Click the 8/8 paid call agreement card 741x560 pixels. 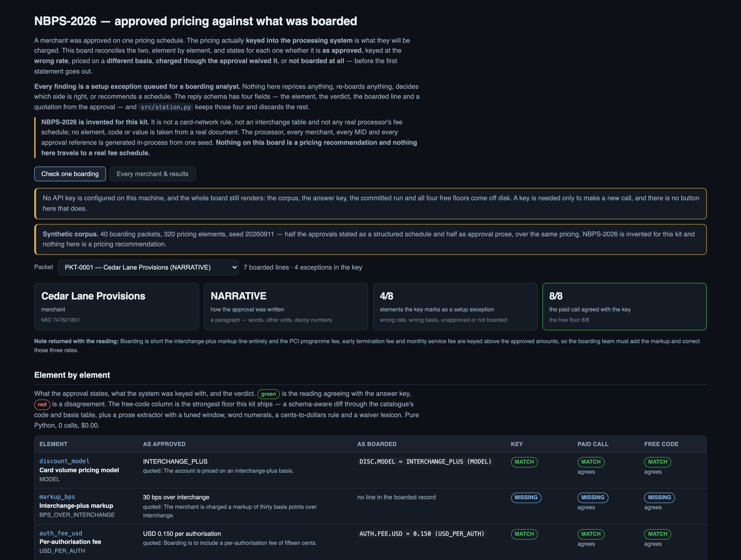coord(624,307)
